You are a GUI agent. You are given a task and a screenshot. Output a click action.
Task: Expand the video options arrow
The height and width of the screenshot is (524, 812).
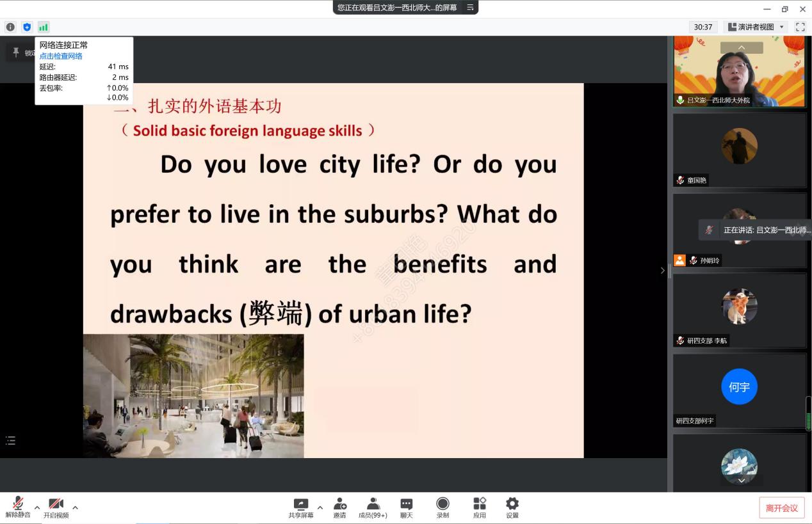(x=75, y=507)
